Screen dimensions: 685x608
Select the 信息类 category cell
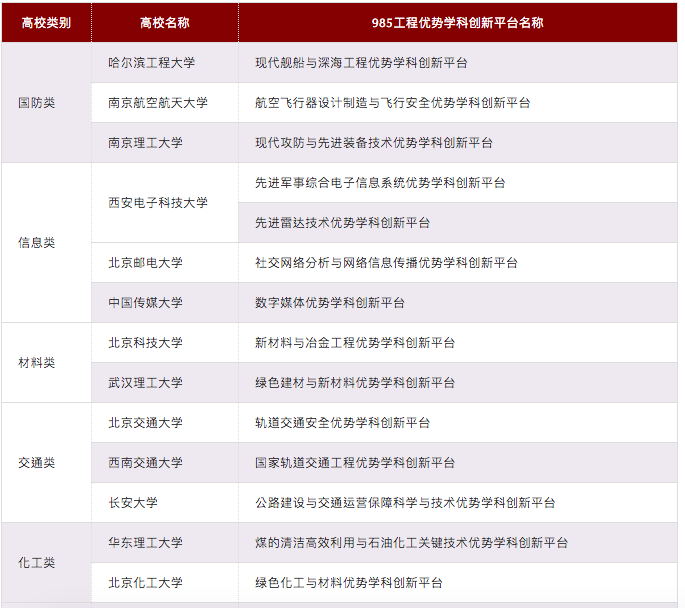pos(46,243)
